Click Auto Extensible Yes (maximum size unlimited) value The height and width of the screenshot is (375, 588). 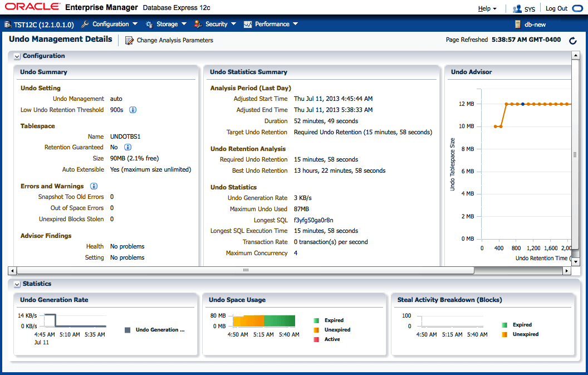tap(151, 170)
